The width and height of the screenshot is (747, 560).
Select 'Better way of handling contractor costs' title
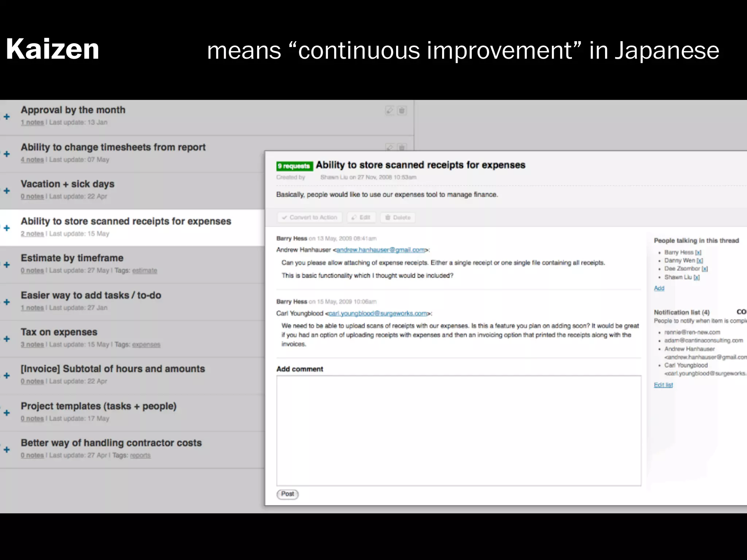point(111,443)
